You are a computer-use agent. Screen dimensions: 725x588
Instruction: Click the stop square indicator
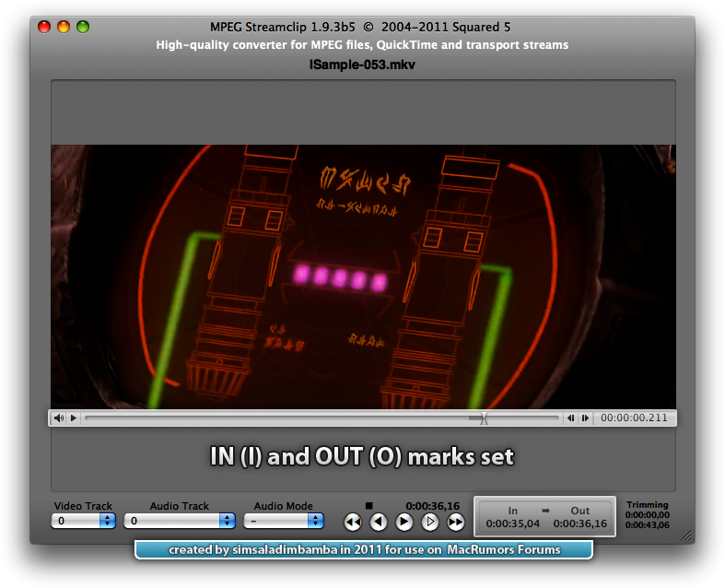coord(369,506)
